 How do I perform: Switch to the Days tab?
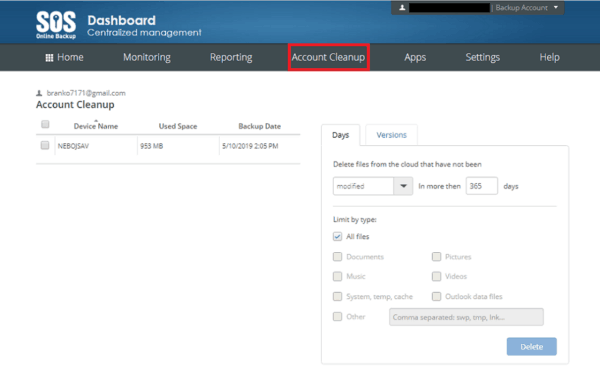341,135
